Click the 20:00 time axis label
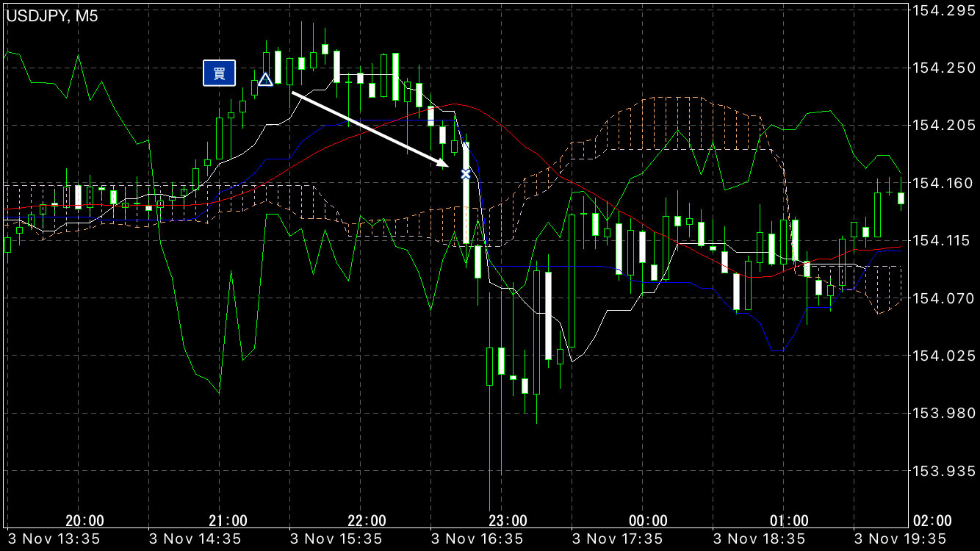 pos(84,521)
